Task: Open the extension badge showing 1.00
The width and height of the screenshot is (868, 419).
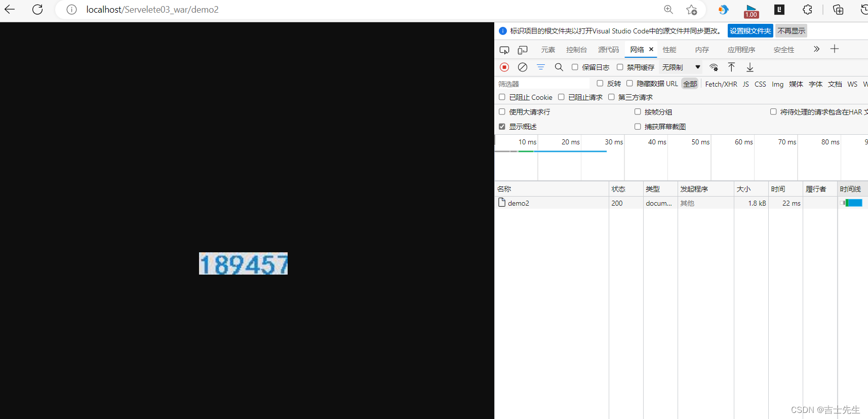Action: click(751, 11)
